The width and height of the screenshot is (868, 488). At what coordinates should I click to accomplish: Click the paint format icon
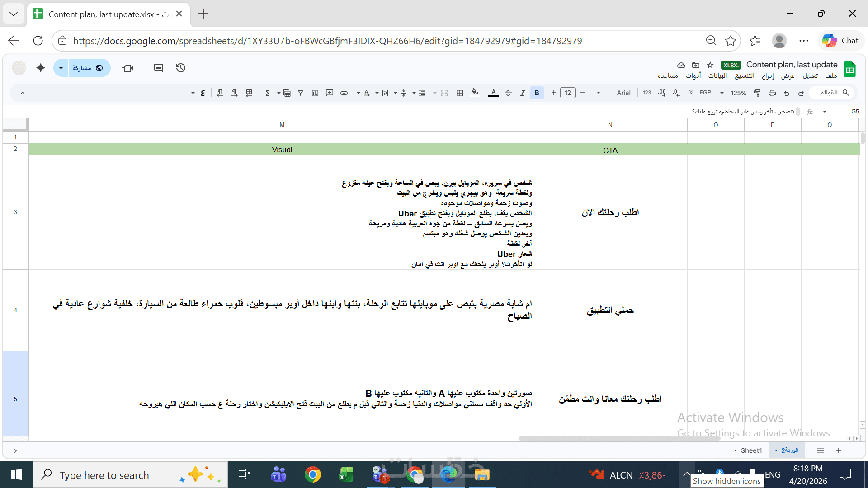757,93
